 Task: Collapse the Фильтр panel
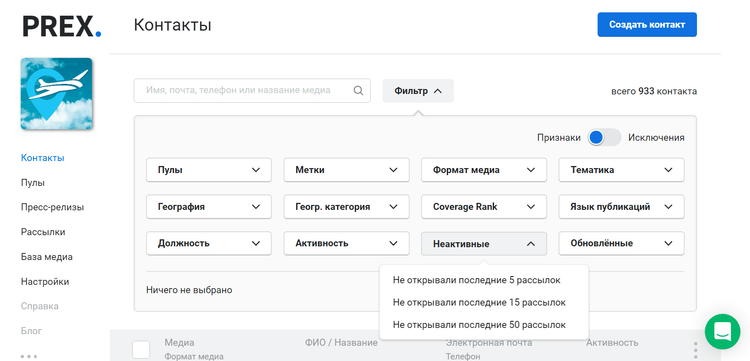pos(418,91)
